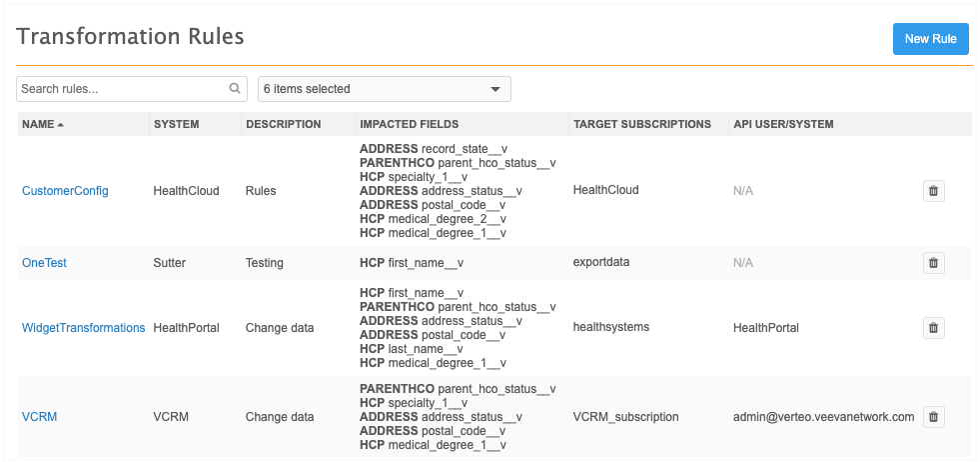The width and height of the screenshot is (980, 462).
Task: Click the search magnifier icon
Action: tap(235, 89)
